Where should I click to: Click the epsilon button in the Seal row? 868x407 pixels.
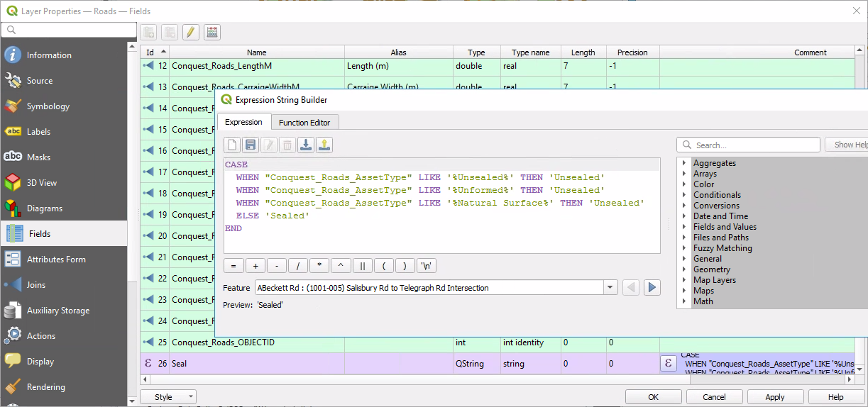click(x=668, y=364)
